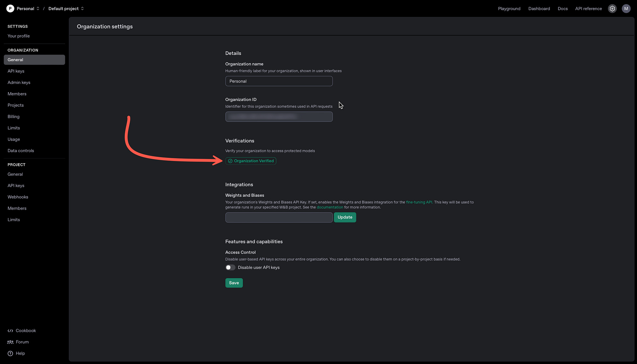Viewport: 637px width, 364px height.
Task: Click the Organization Verified badge
Action: click(251, 161)
